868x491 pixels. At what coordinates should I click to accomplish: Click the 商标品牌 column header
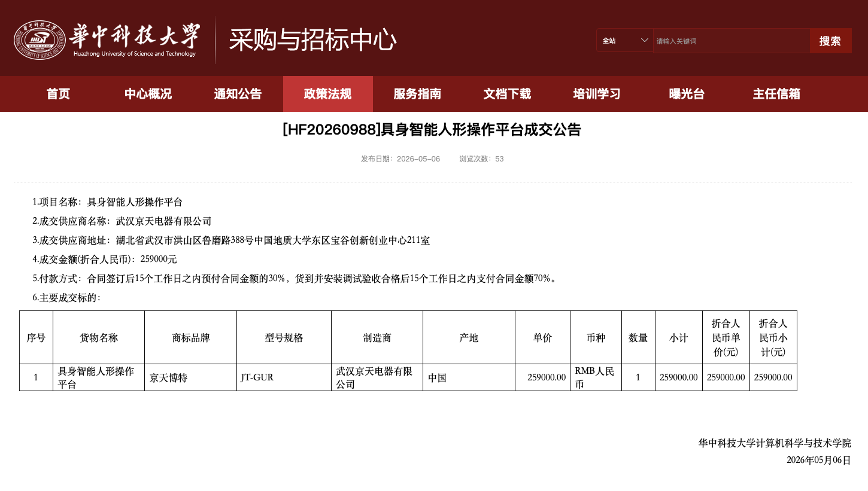[x=191, y=337]
